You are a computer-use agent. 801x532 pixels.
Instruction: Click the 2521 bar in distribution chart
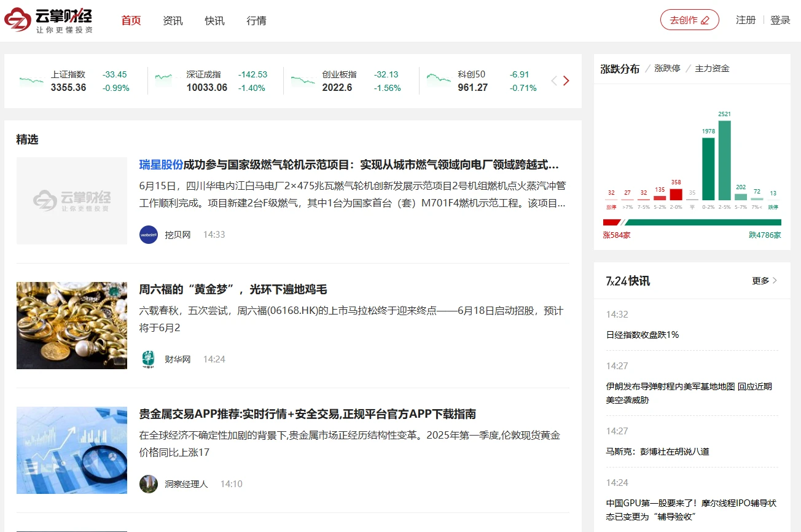point(724,160)
